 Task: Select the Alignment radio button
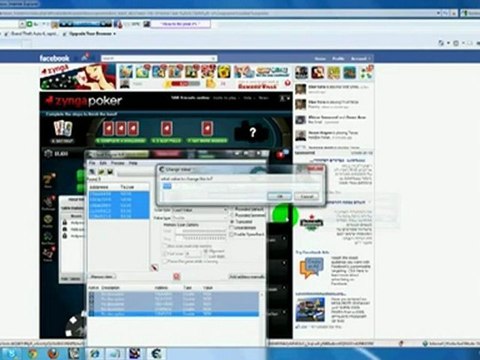click(206, 251)
